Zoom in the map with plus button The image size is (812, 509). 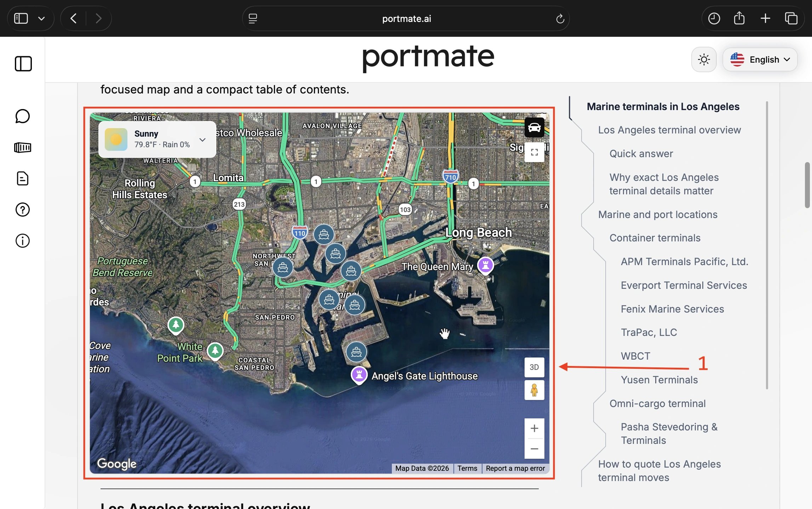534,428
